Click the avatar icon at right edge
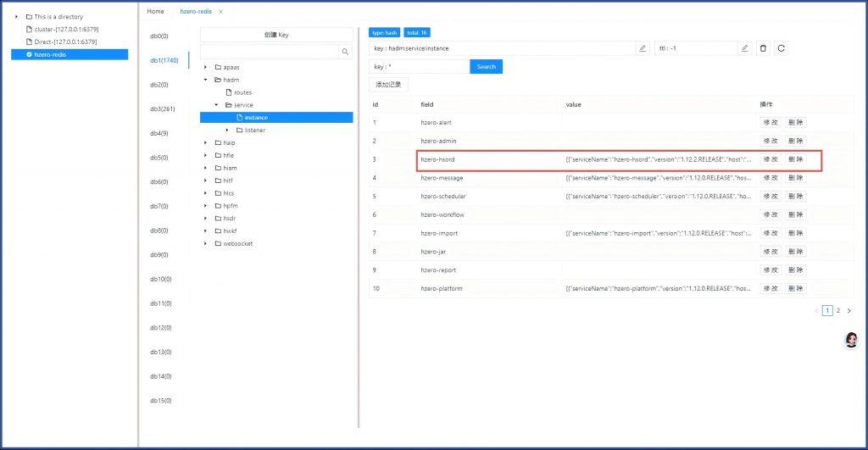 (x=851, y=340)
